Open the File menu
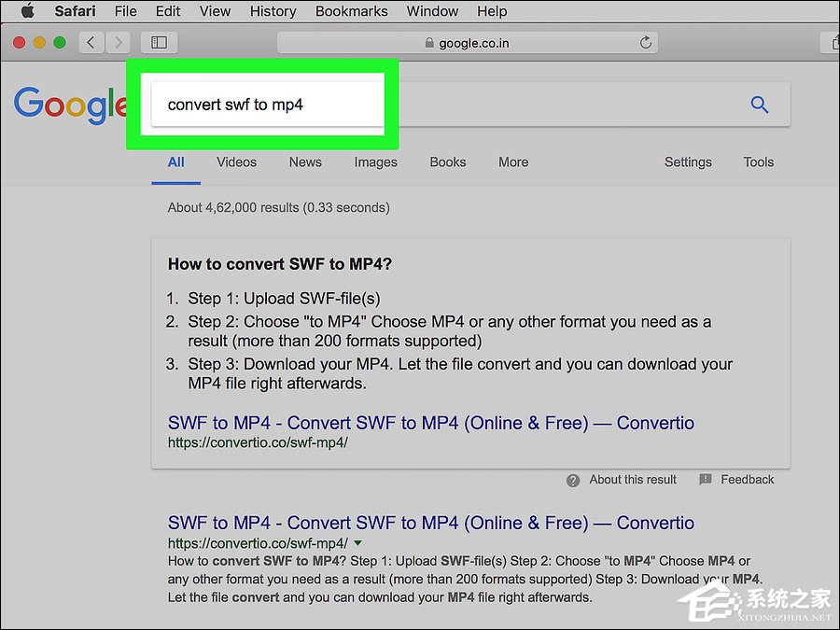 click(126, 11)
